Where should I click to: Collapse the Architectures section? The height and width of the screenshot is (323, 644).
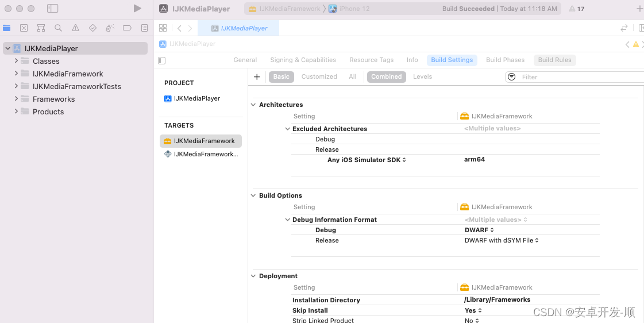(253, 105)
